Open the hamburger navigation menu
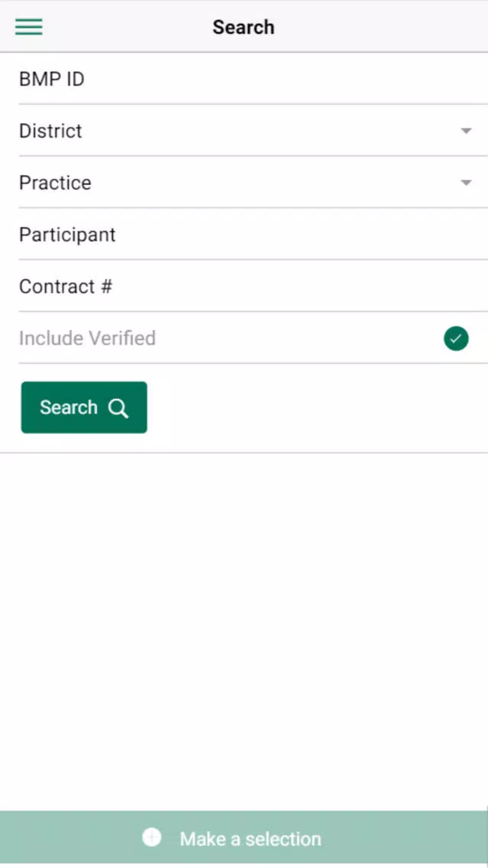This screenshot has width=488, height=868. click(x=29, y=28)
